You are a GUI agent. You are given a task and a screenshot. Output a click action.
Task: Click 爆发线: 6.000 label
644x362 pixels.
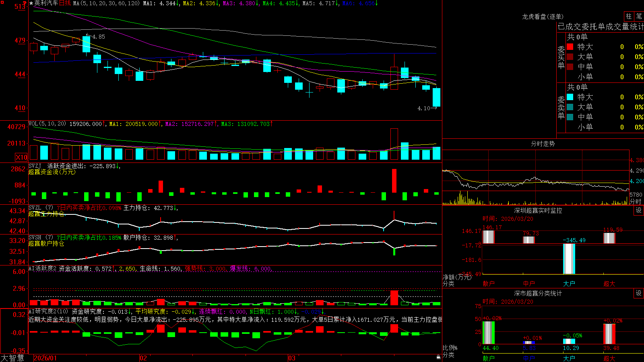(x=250, y=268)
